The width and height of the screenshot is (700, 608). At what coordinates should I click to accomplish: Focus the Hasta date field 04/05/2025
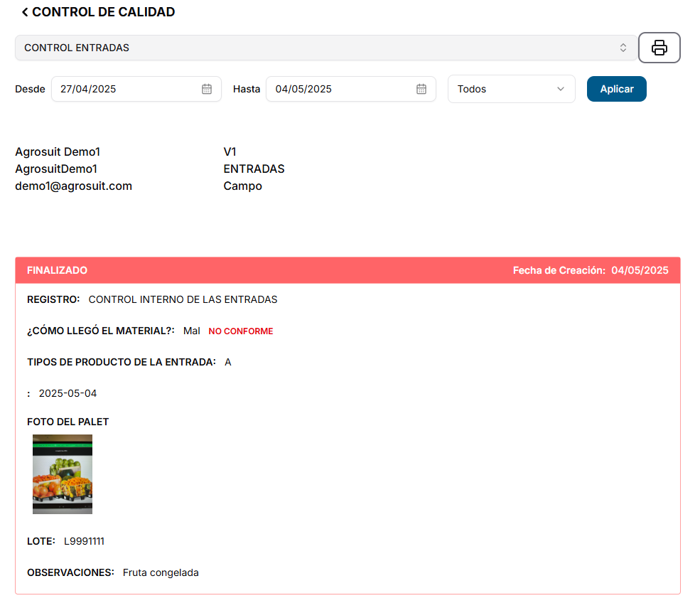click(351, 89)
